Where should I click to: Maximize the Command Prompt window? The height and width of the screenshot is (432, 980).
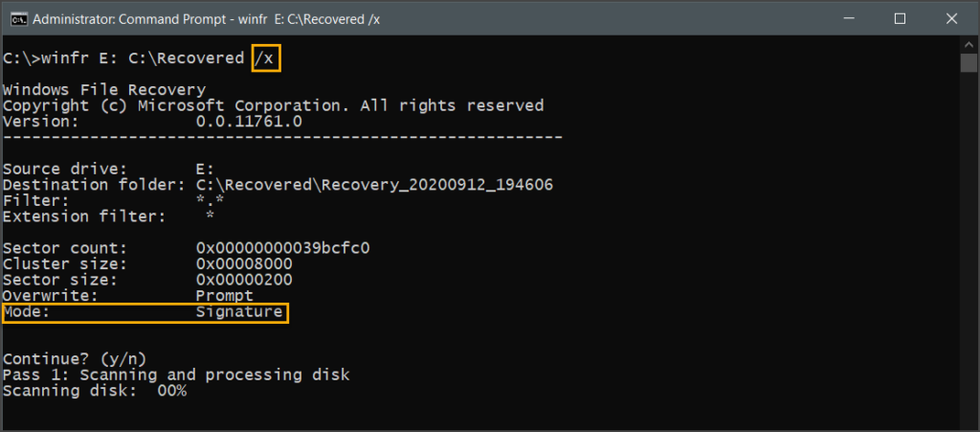point(900,19)
